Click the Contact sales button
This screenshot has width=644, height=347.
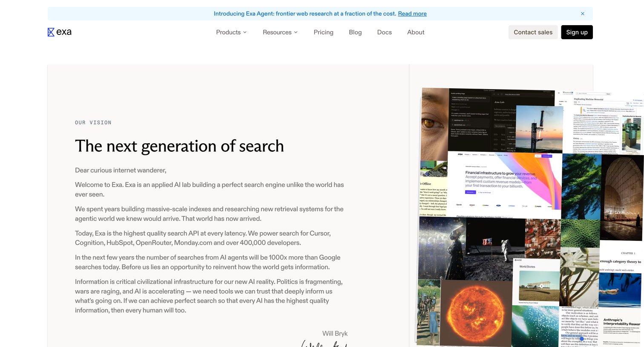point(533,32)
